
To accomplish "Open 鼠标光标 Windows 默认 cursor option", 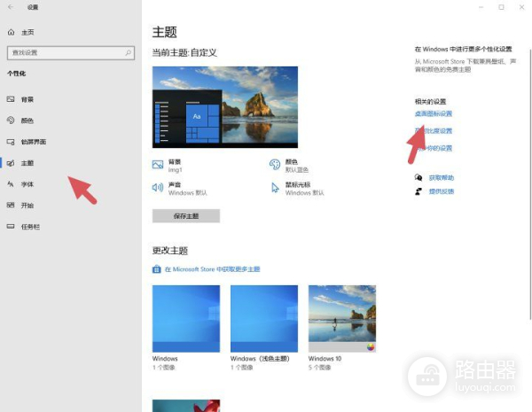I will click(298, 189).
